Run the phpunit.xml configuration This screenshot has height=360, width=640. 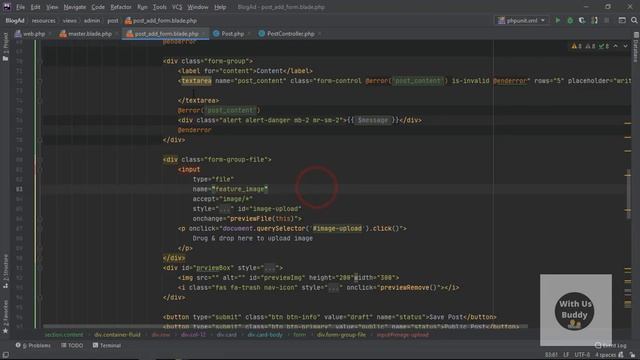pyautogui.click(x=558, y=20)
